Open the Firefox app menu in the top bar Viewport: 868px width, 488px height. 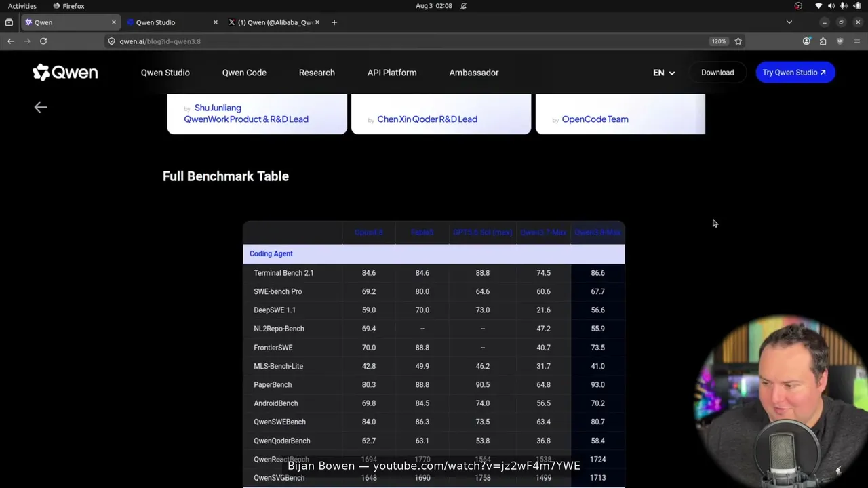(x=68, y=6)
